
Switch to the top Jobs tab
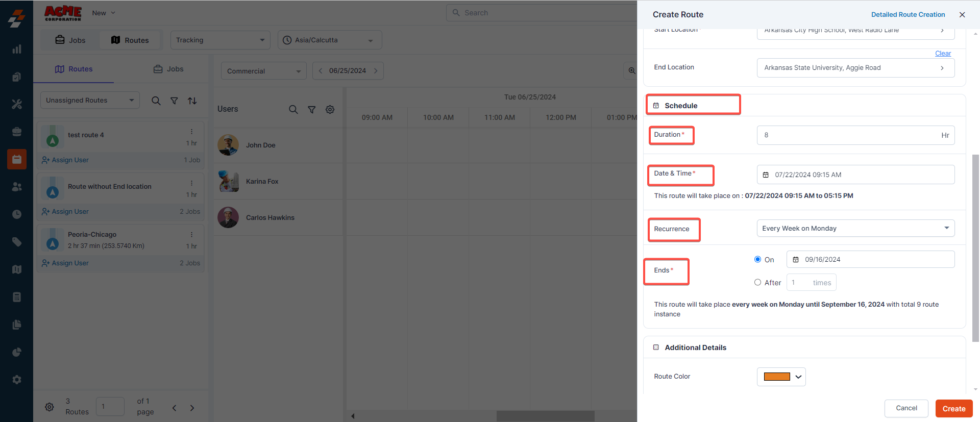pyautogui.click(x=70, y=40)
